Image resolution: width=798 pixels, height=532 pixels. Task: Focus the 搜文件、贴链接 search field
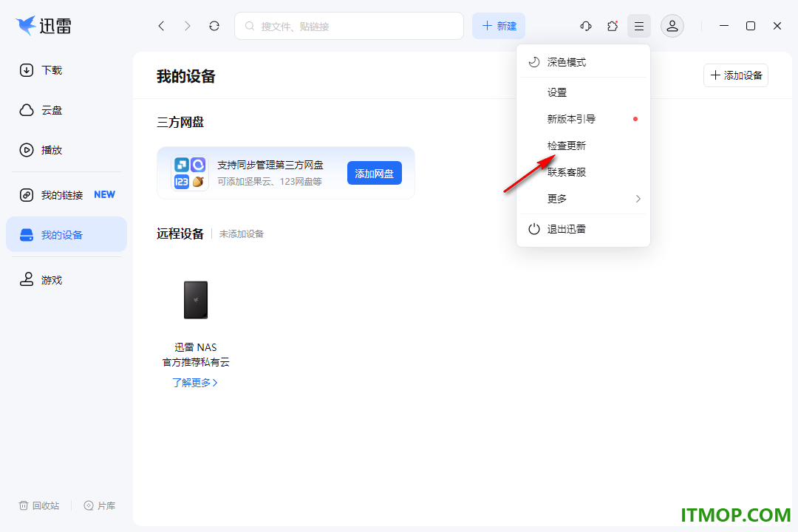pyautogui.click(x=349, y=26)
